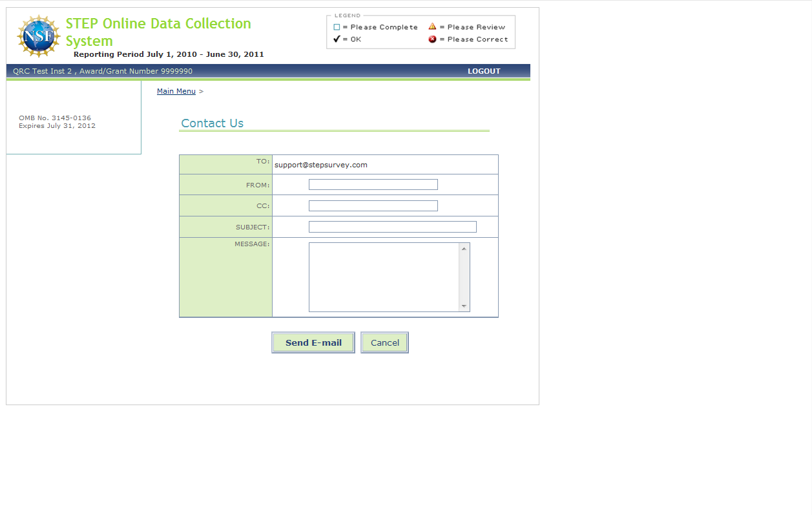Open the Main Menu breadcrumb link
Image resolution: width=812 pixels, height=515 pixels.
pyautogui.click(x=176, y=91)
